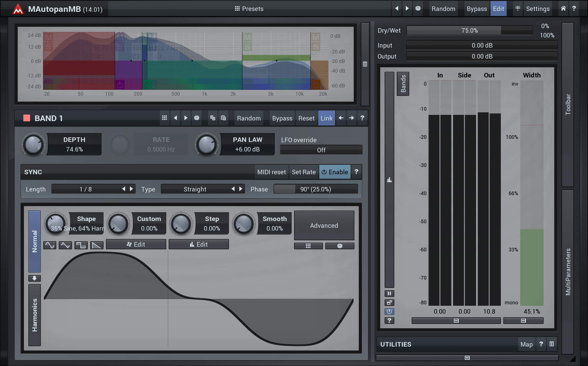The width and height of the screenshot is (588, 366).
Task: Click the MIDI reset button
Action: pos(271,172)
